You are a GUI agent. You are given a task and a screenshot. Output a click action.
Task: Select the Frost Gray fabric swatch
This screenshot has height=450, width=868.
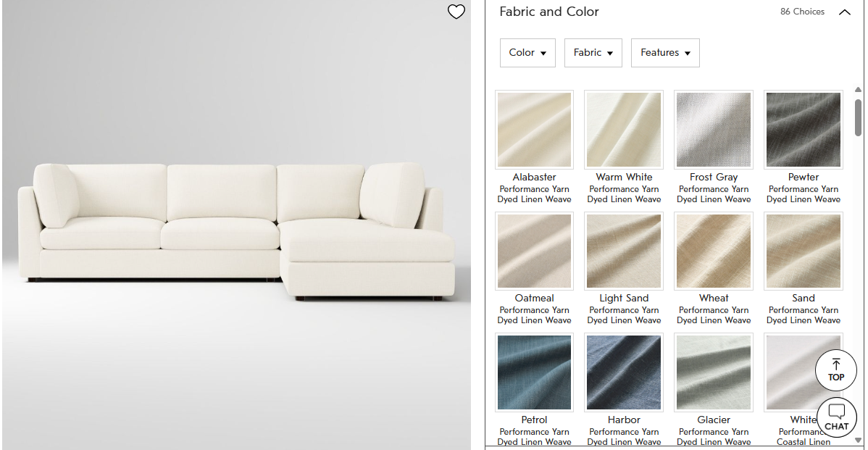click(x=714, y=130)
